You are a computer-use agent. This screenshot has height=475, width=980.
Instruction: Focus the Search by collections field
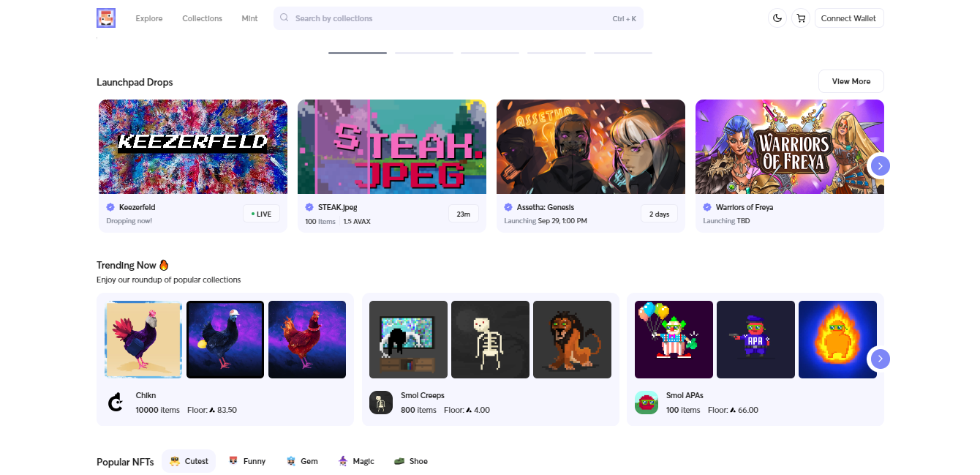pos(459,18)
